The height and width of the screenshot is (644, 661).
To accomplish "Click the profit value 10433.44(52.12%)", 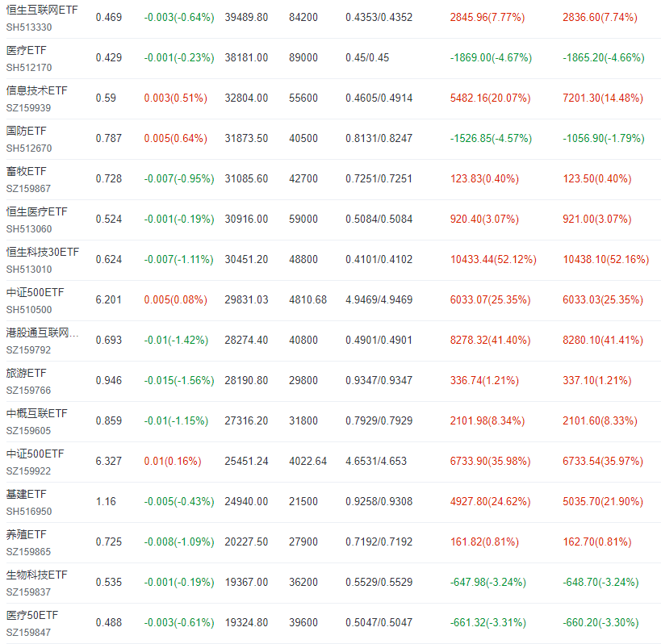I will (x=493, y=259).
